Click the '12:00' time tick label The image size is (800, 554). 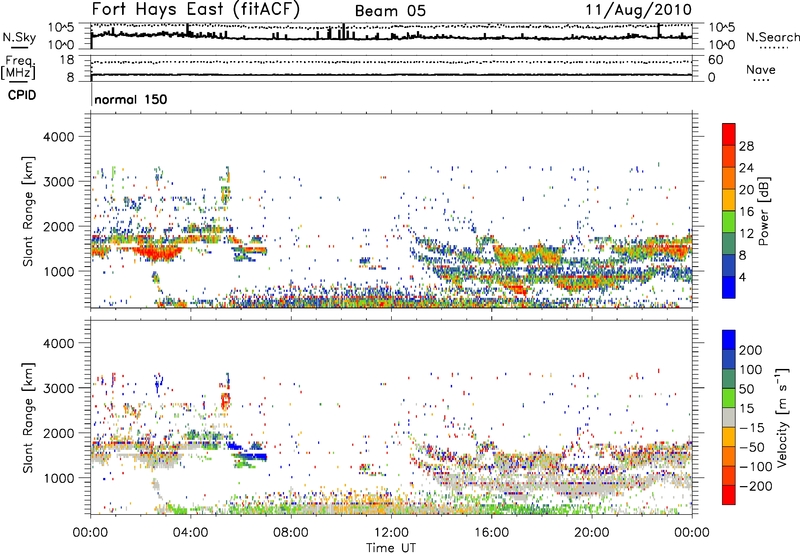tap(391, 533)
